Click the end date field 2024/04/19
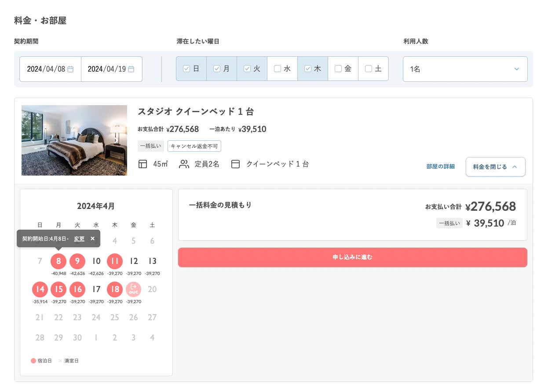Viewport: 548px width, 392px height. pos(112,69)
